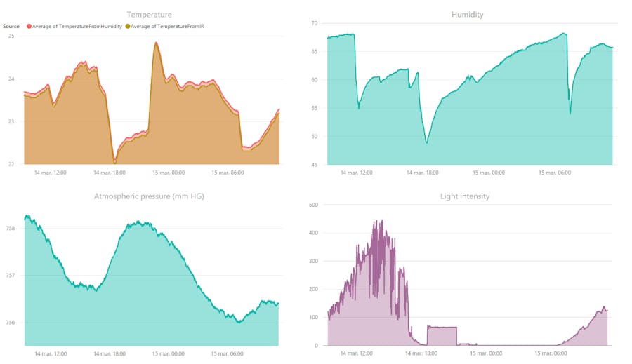Click the Humidity chart title

coord(467,15)
